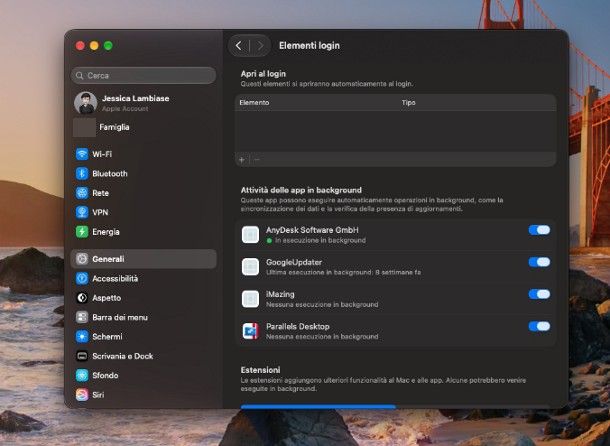Open Bluetooth icon in sidebar
The image size is (610, 446).
[82, 174]
